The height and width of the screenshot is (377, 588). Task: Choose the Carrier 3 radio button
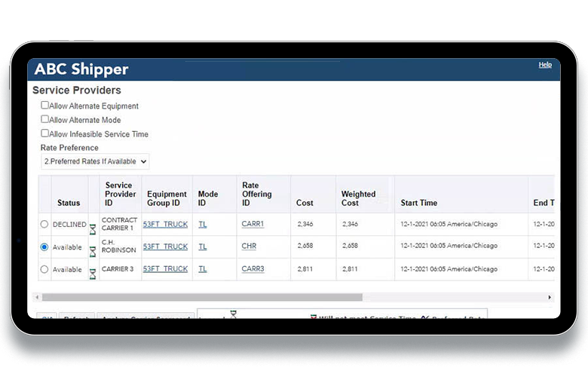click(x=44, y=269)
